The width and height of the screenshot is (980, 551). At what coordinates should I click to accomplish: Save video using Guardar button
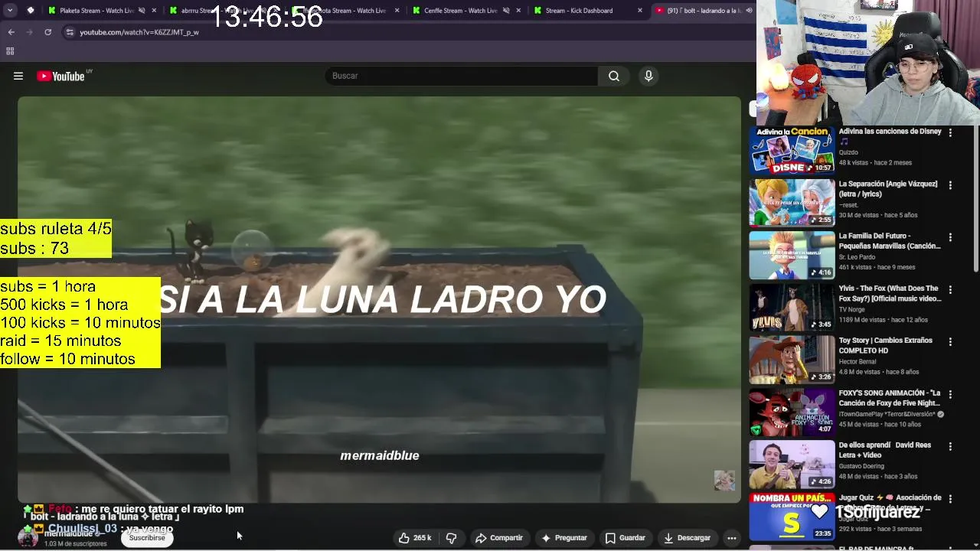(626, 538)
